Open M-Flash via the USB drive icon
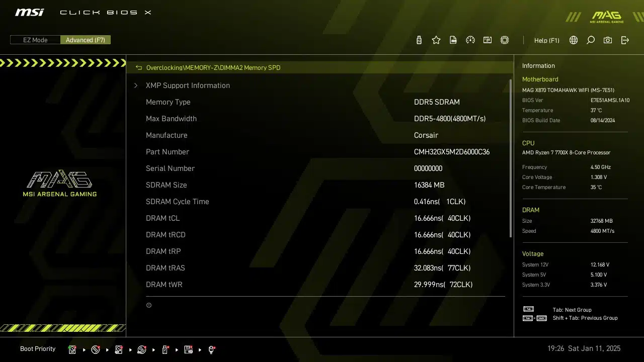Viewport: 644px width, 362px height. tap(419, 40)
